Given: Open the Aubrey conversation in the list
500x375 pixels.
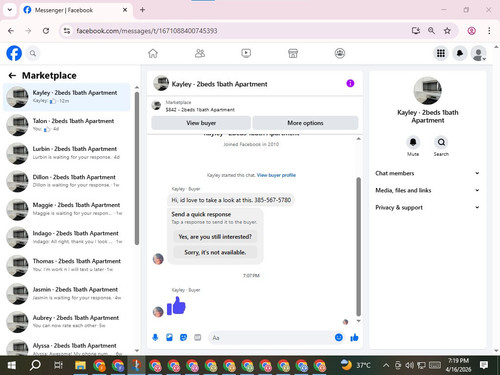Looking at the screenshot, I should click(67, 322).
